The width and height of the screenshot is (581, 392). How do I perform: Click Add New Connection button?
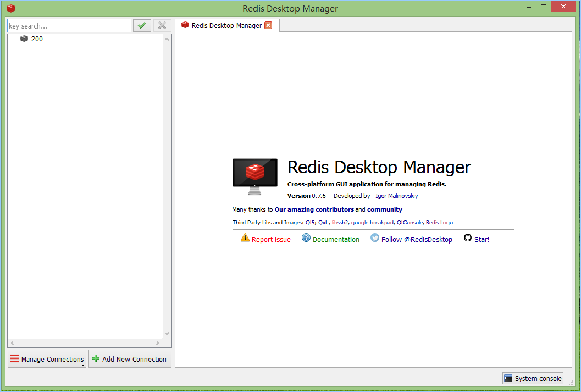point(130,359)
